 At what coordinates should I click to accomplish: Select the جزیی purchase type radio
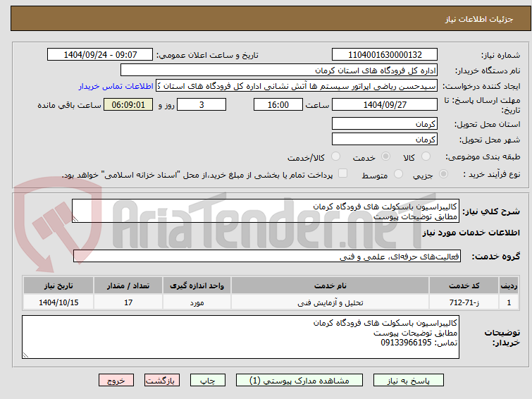pyautogui.click(x=443, y=174)
